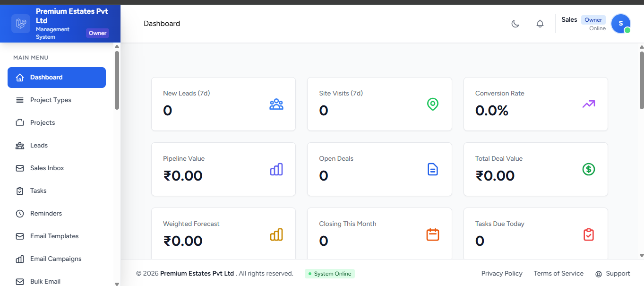Select the Site Visits location pin icon

(x=432, y=104)
